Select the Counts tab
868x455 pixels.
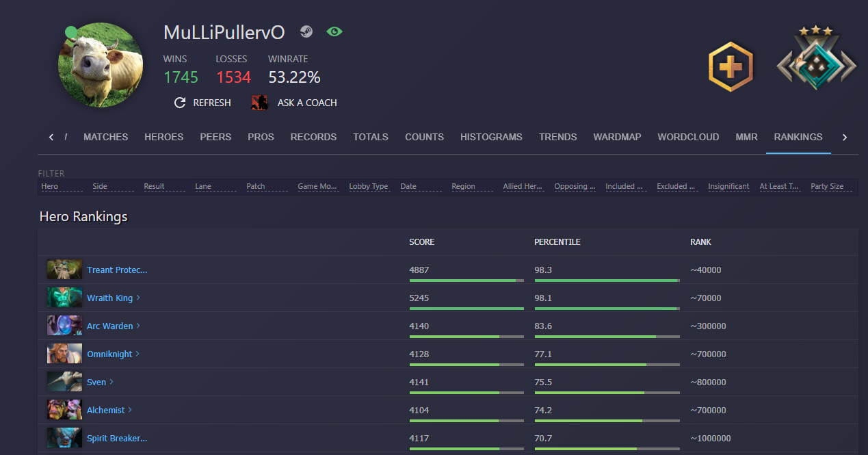424,137
